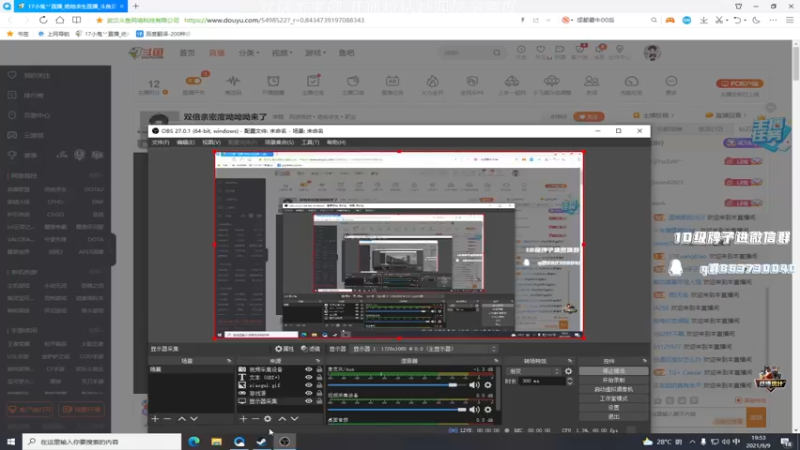This screenshot has height=450, width=800.
Task: Open OBS 帮助(H) menu
Action: 336,142
